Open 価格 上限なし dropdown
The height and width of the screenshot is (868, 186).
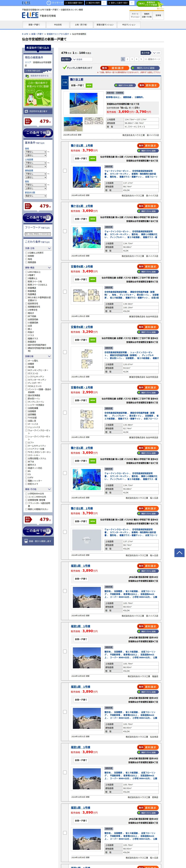[x=36, y=155]
